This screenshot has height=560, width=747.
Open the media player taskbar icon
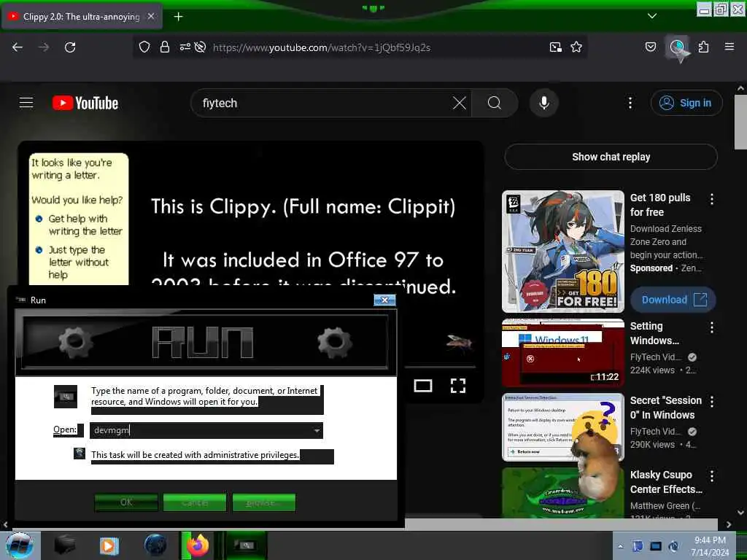coord(109,545)
